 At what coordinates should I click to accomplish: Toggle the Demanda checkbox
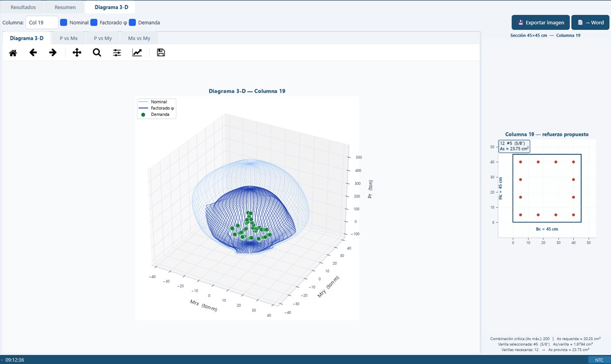132,23
